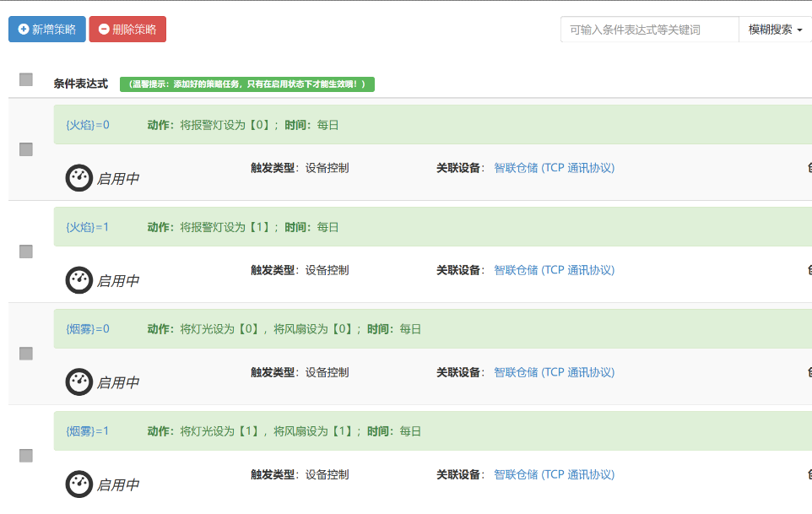Focus the condition expression keyword search box
The height and width of the screenshot is (514, 812).
pyautogui.click(x=649, y=30)
